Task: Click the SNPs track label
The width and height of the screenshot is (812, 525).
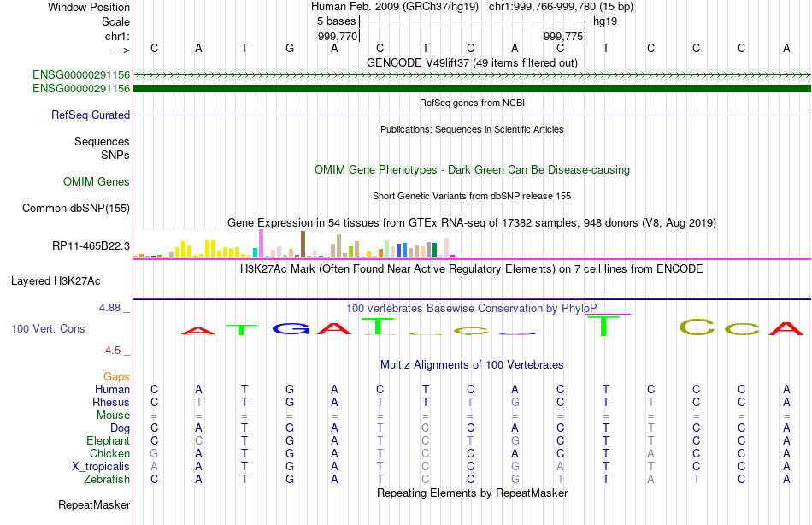Action: (115, 155)
